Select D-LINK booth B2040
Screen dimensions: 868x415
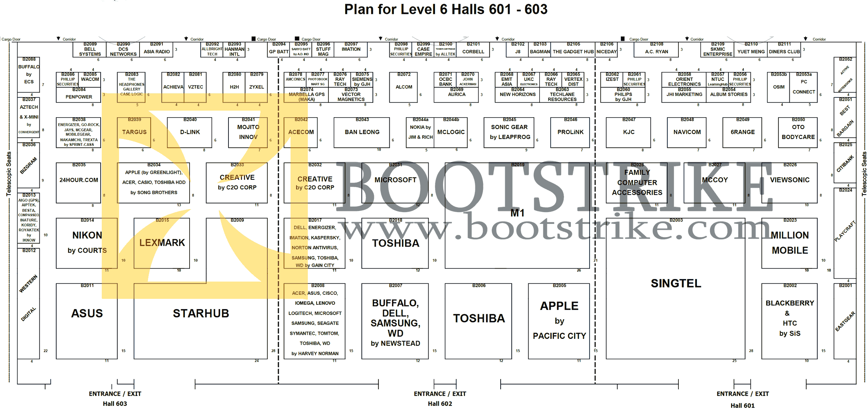click(190, 132)
